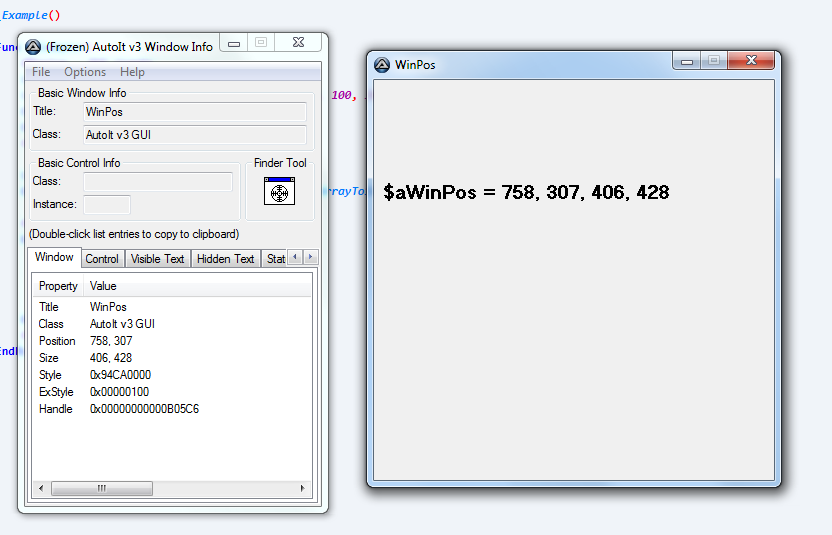Switch to the Control tab
This screenshot has width=832, height=535.
point(102,259)
